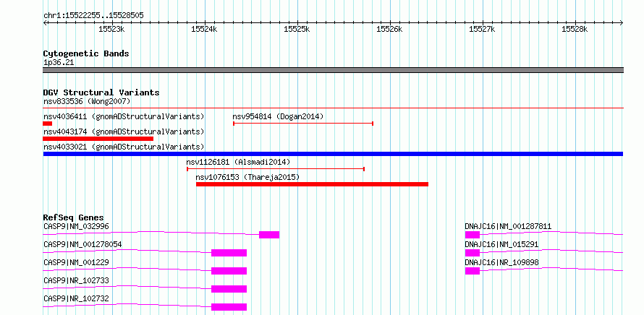Select the 15525k ruler tick label
This screenshot has height=315, width=644.
coord(297,29)
